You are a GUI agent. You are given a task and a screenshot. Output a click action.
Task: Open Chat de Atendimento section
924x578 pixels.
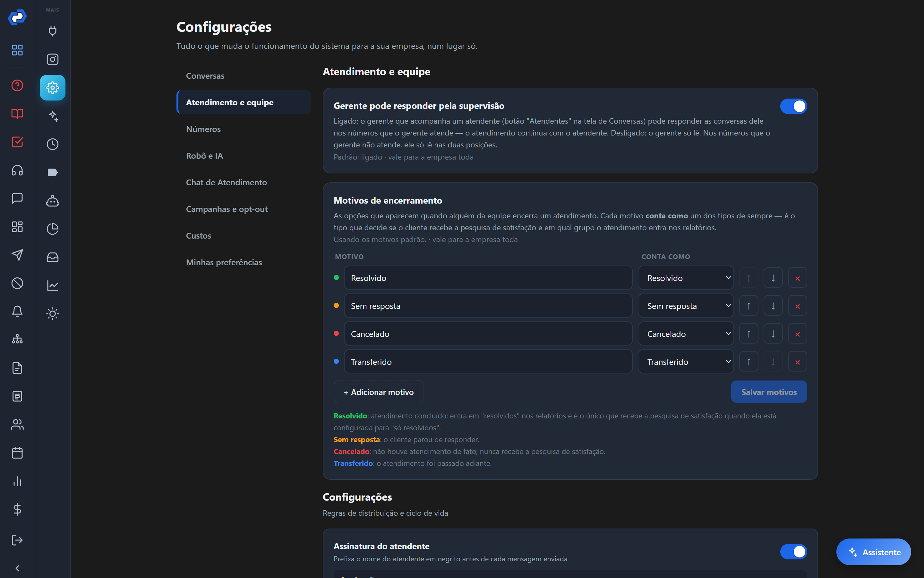[x=244, y=182]
